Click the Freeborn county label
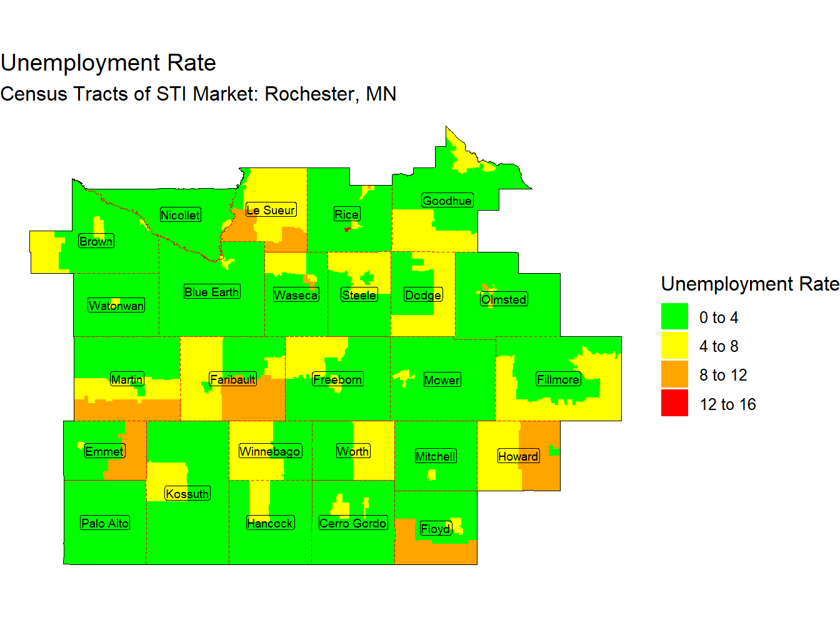The width and height of the screenshot is (840, 630). pos(337,379)
